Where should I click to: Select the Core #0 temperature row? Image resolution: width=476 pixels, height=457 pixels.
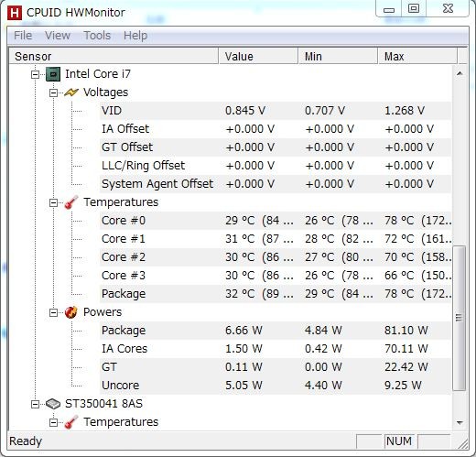pos(276,221)
